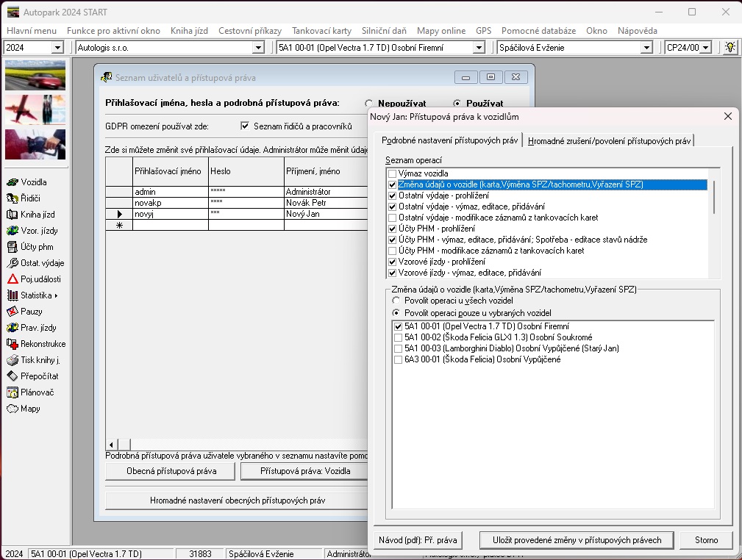
Task: Open Poj.události sidebar item
Action: [x=34, y=279]
